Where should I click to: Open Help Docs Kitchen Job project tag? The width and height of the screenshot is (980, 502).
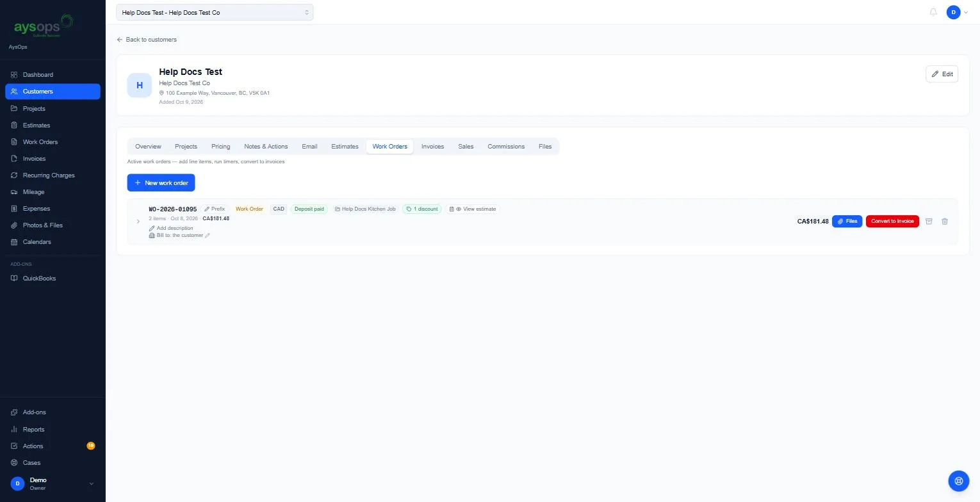pos(365,209)
